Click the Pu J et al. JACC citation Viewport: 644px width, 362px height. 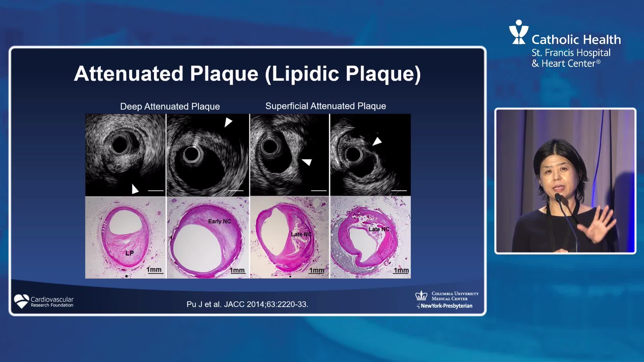point(247,304)
